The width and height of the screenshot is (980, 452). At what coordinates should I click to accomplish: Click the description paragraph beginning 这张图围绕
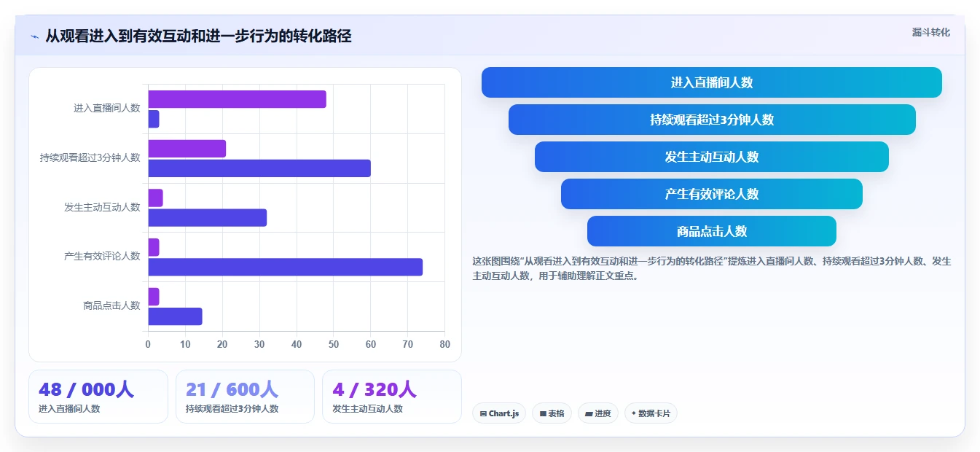[711, 268]
